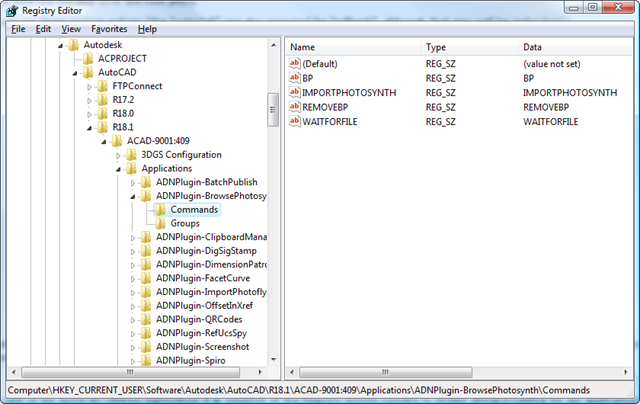This screenshot has width=640, height=404.
Task: Click the string value icon beside IMPORTPHOTOSYNTH
Action: (x=295, y=92)
